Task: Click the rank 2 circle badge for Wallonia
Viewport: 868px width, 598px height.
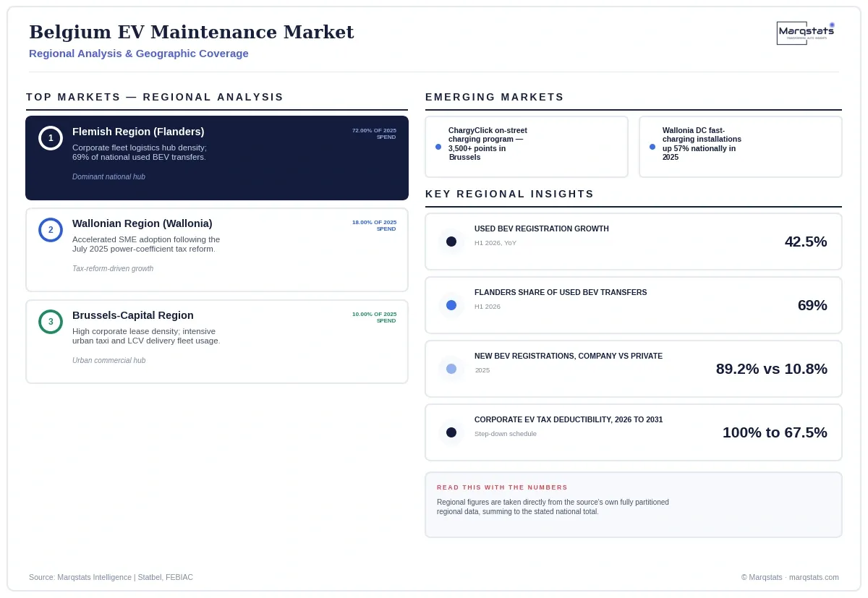Action: [51, 230]
